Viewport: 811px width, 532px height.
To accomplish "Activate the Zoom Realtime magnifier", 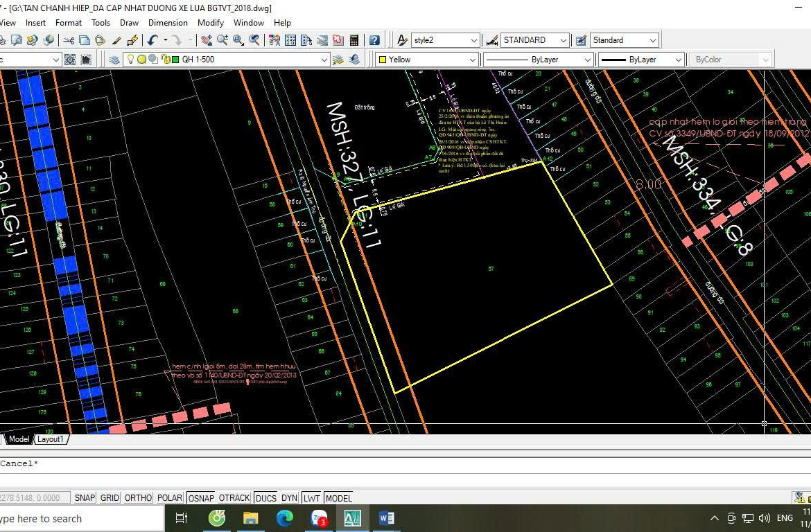I will [x=223, y=40].
